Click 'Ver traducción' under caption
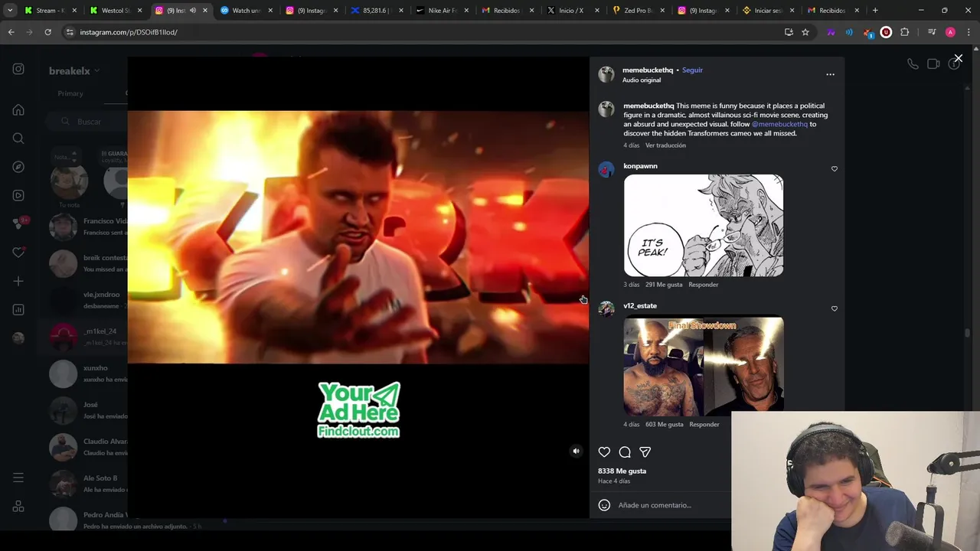Image resolution: width=980 pixels, height=551 pixels. tap(665, 145)
